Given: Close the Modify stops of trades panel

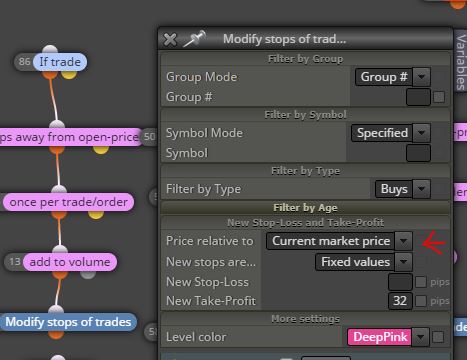Looking at the screenshot, I should tap(170, 40).
